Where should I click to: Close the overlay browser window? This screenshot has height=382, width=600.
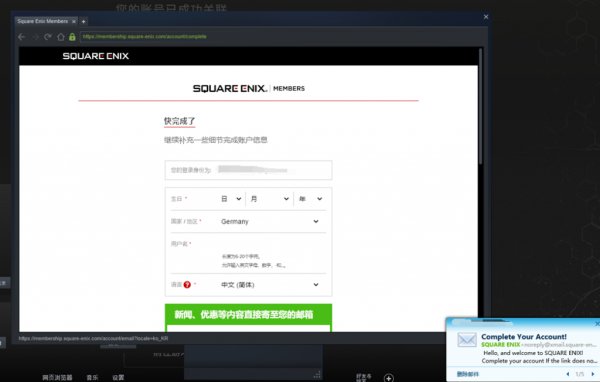[x=486, y=17]
